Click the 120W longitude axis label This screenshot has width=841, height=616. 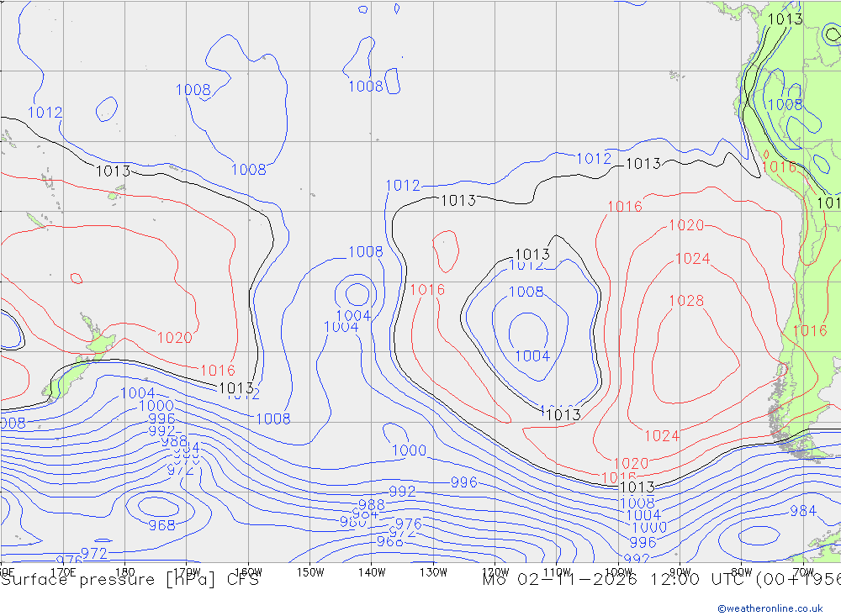[x=495, y=572]
